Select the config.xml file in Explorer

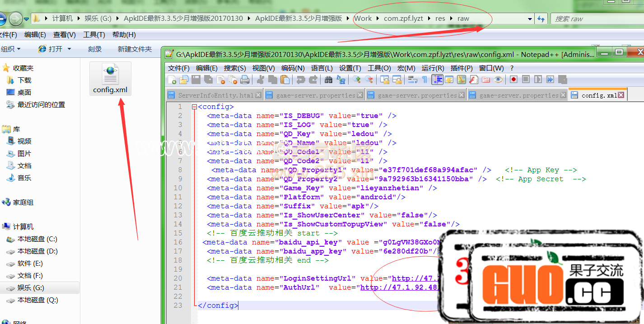110,79
